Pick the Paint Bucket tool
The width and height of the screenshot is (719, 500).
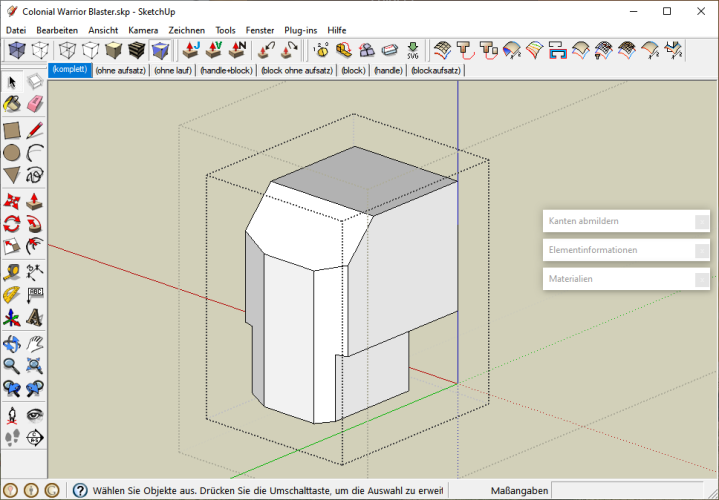pos(12,104)
